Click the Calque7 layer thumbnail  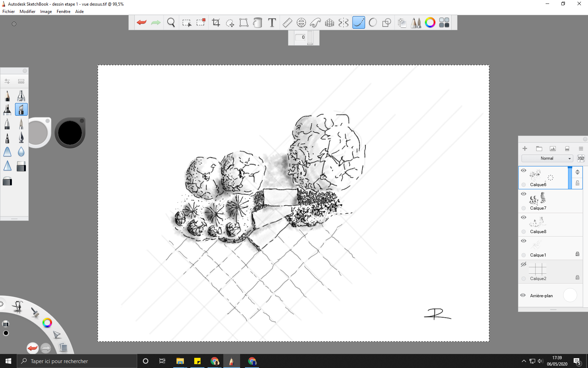(538, 198)
